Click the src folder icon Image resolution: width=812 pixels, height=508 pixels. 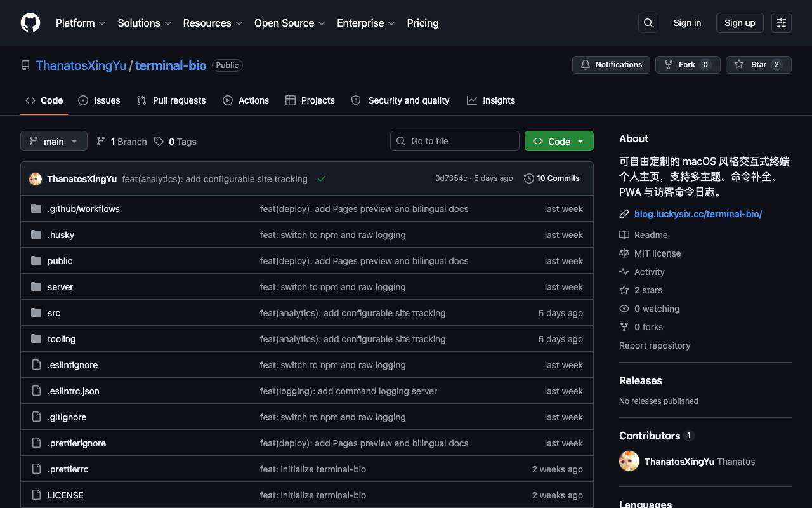click(x=36, y=312)
